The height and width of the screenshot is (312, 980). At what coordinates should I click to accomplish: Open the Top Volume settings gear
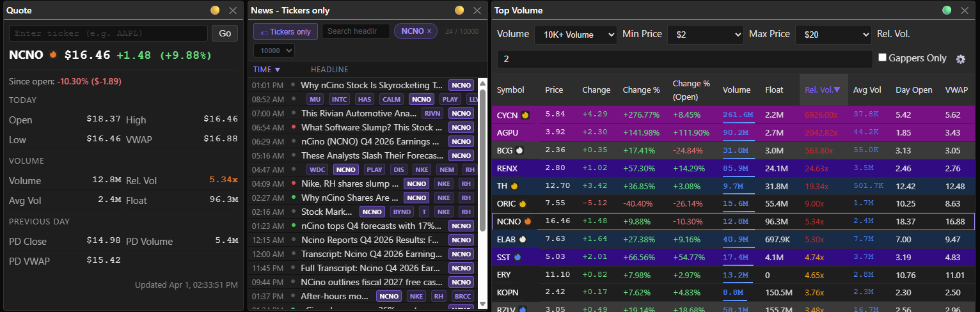click(960, 59)
